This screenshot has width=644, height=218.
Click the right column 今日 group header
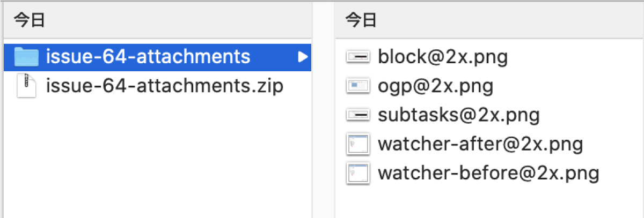coord(489,21)
